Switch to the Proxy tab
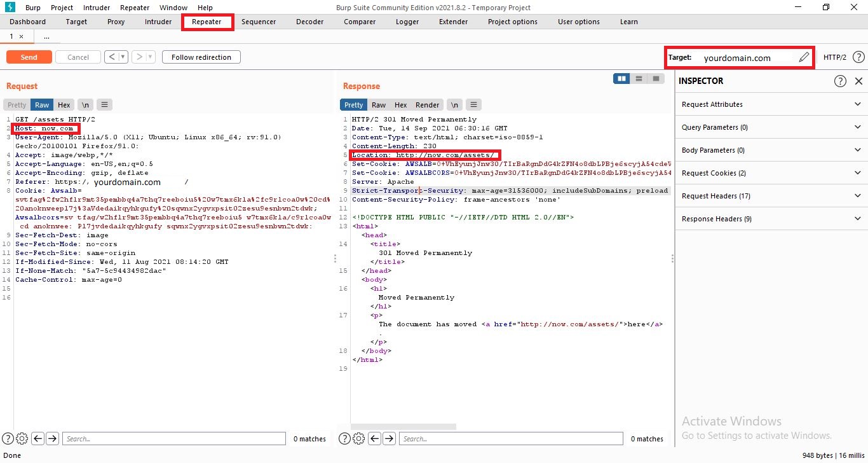 [x=116, y=22]
